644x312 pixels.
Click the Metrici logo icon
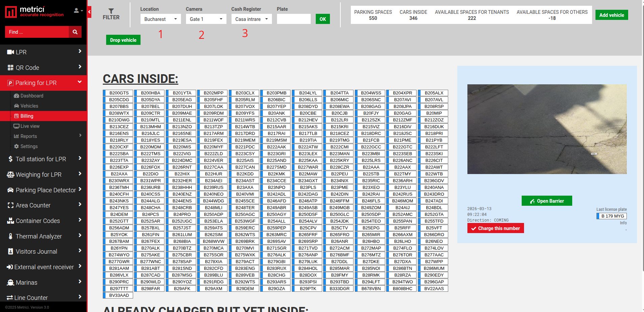pyautogui.click(x=11, y=12)
